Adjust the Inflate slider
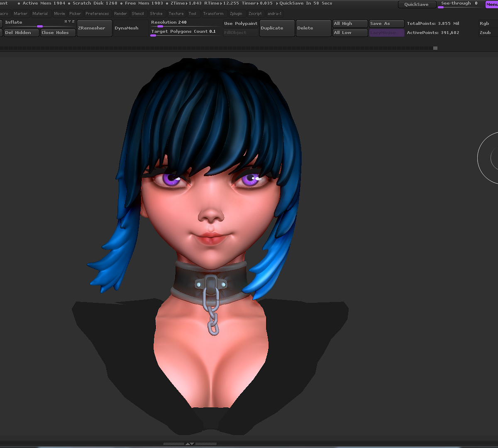 tap(40, 24)
